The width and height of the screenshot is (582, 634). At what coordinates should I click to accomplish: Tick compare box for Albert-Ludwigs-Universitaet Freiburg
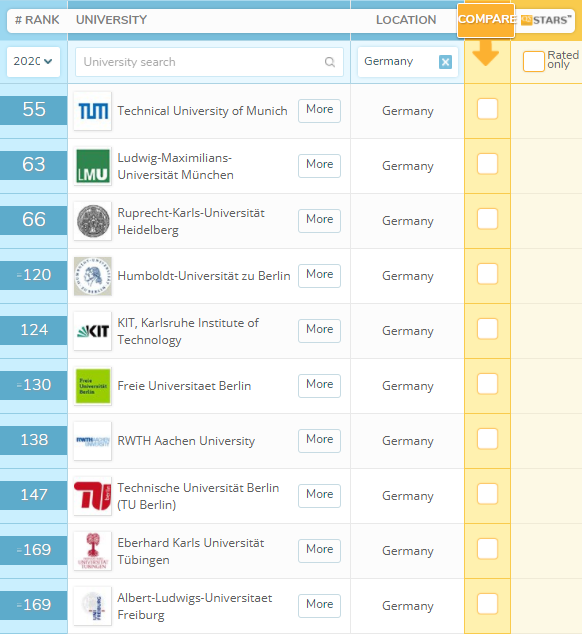pos(487,604)
